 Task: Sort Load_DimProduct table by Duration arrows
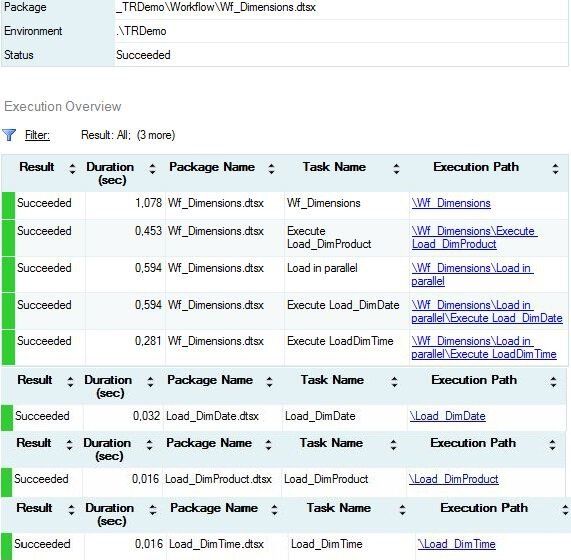tap(149, 445)
